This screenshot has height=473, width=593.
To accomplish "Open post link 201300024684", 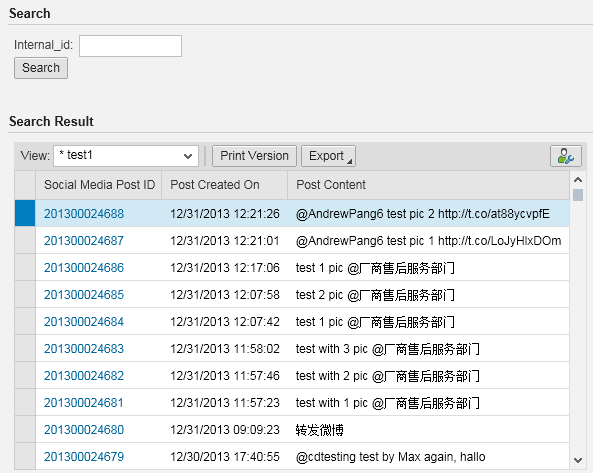I will point(84,322).
